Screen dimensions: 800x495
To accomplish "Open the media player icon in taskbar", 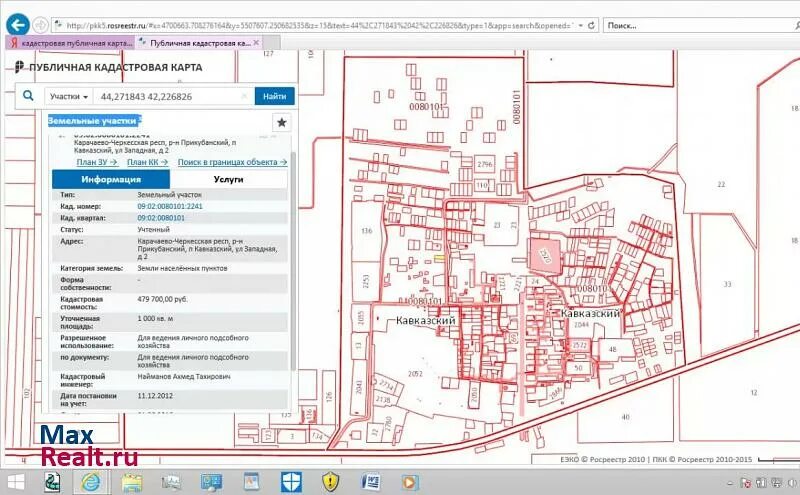I will [x=410, y=482].
